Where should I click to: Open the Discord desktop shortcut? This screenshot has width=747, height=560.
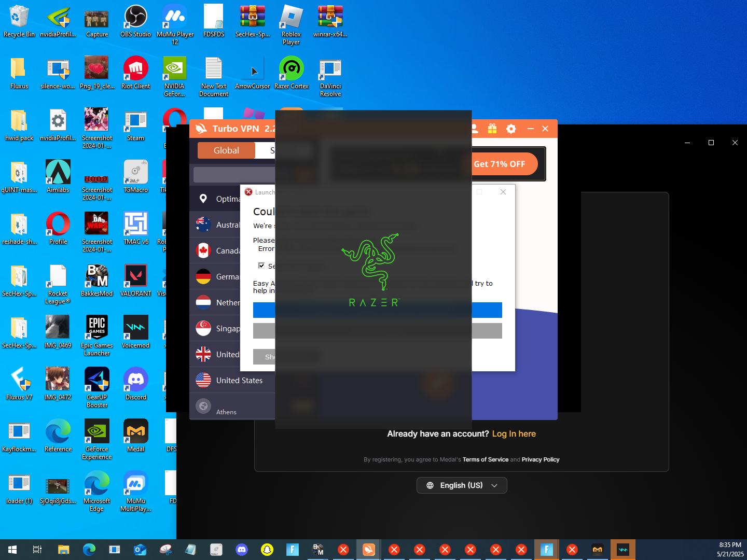click(x=136, y=384)
